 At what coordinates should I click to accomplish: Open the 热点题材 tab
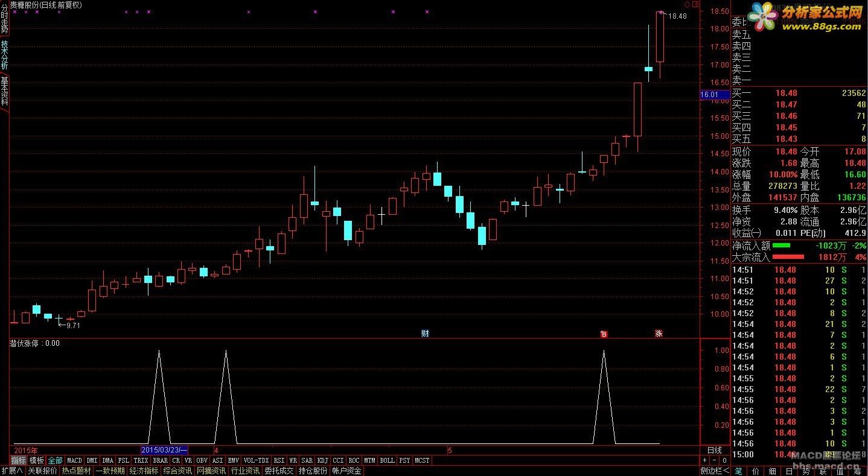pyautogui.click(x=76, y=471)
